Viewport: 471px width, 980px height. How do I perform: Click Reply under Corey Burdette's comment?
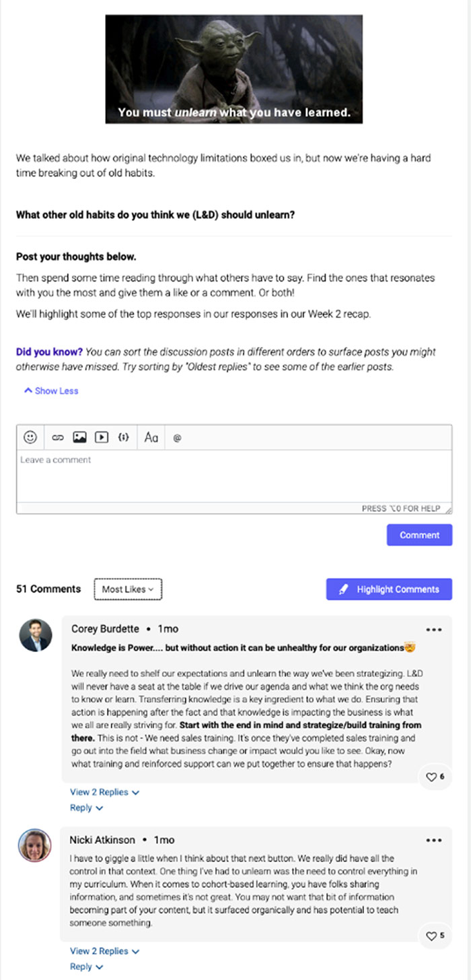click(x=86, y=808)
